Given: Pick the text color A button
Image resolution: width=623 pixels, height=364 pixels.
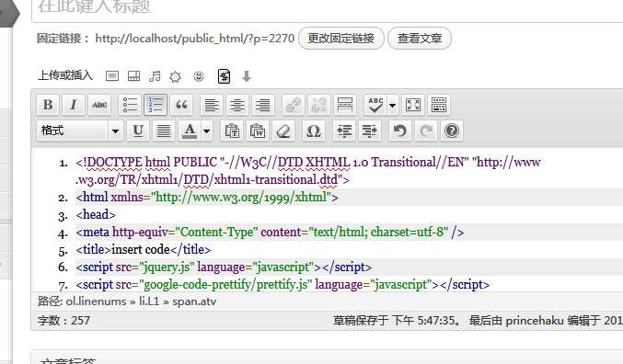Looking at the screenshot, I should point(190,131).
